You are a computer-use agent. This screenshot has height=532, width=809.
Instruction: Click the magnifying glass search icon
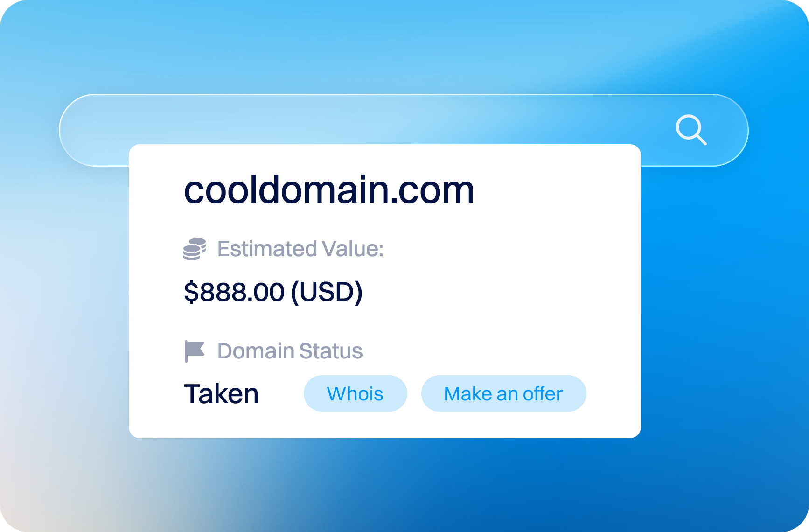(691, 130)
